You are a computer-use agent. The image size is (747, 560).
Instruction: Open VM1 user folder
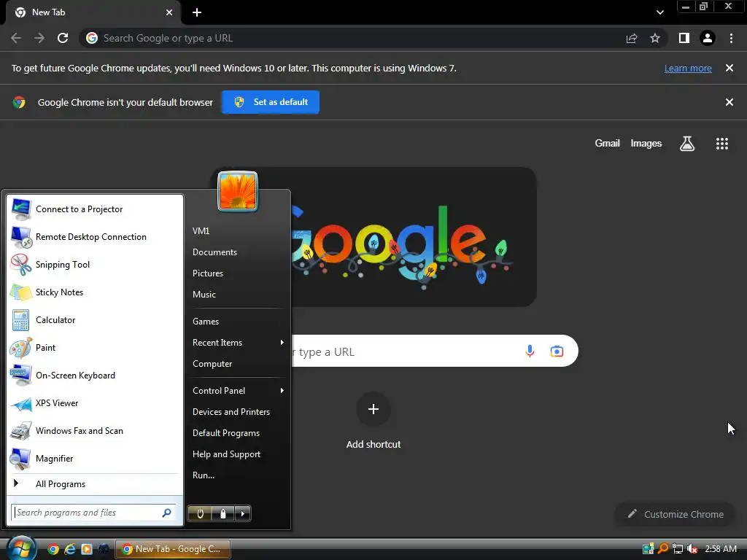coord(239,230)
